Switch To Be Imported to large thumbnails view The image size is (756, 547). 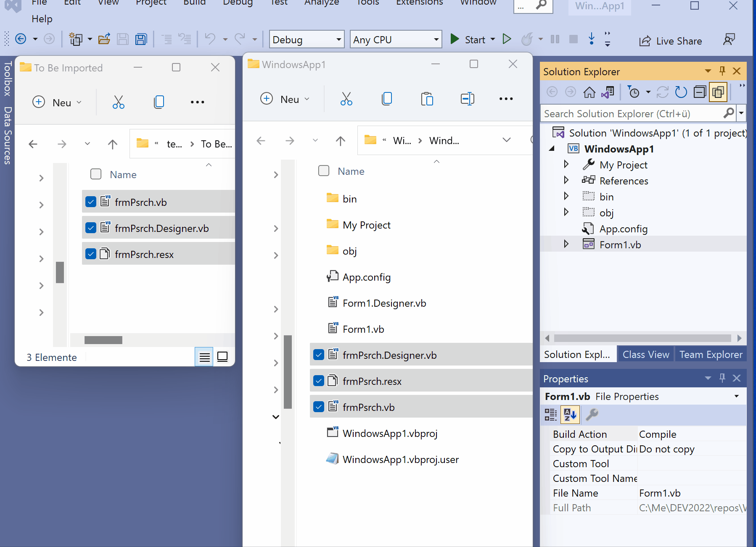pos(222,357)
